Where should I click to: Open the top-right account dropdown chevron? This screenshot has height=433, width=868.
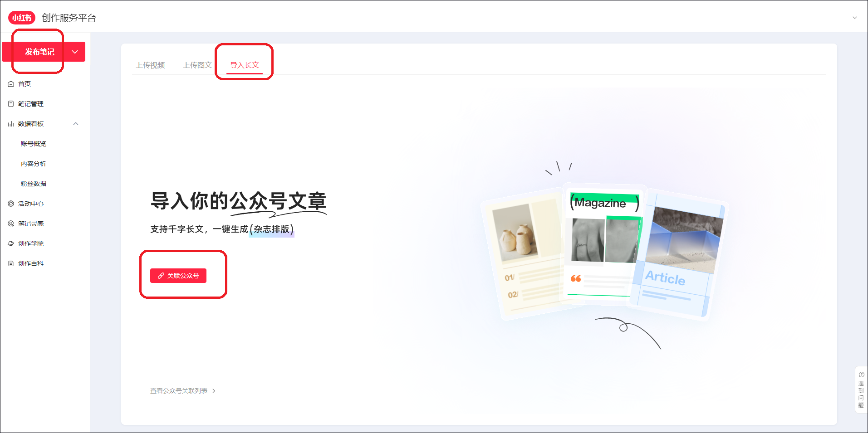click(855, 18)
